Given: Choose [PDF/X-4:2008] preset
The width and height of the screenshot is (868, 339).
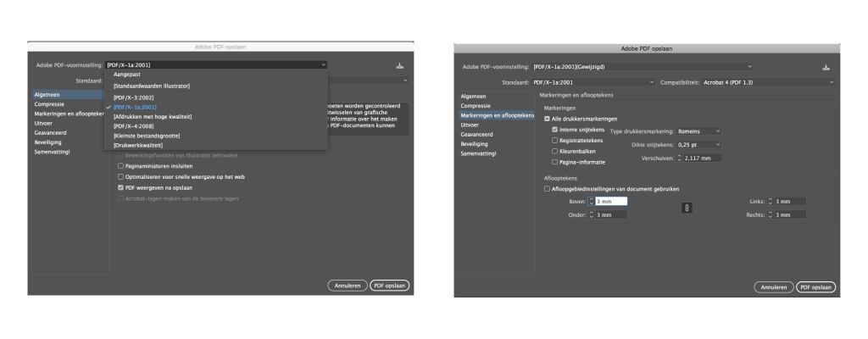Looking at the screenshot, I should coord(216,126).
